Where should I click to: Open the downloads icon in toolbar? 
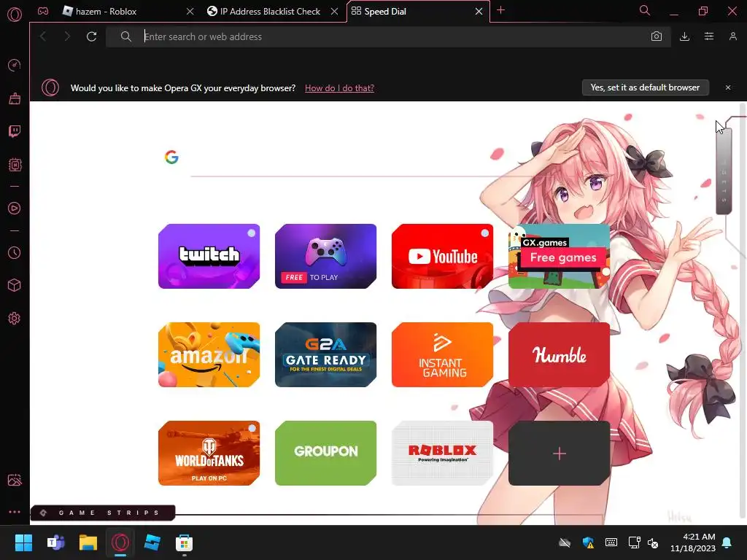point(684,36)
